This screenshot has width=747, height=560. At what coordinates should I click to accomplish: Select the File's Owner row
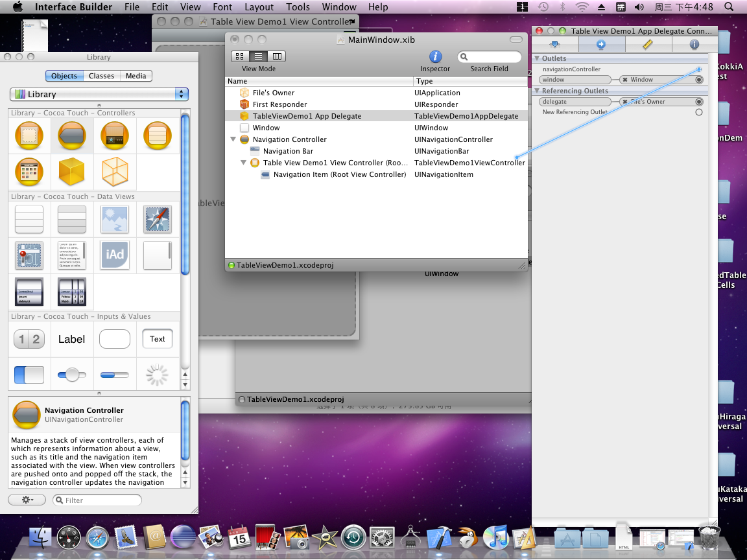[376, 93]
